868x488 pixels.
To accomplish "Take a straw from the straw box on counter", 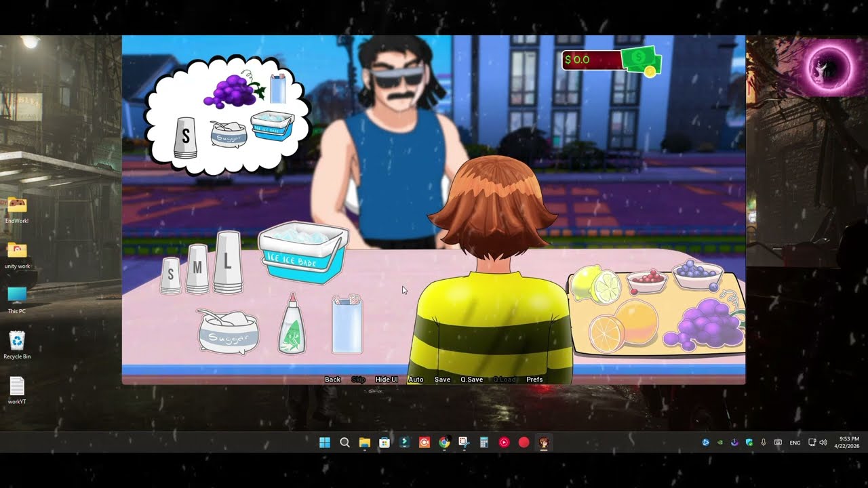I will point(347,324).
